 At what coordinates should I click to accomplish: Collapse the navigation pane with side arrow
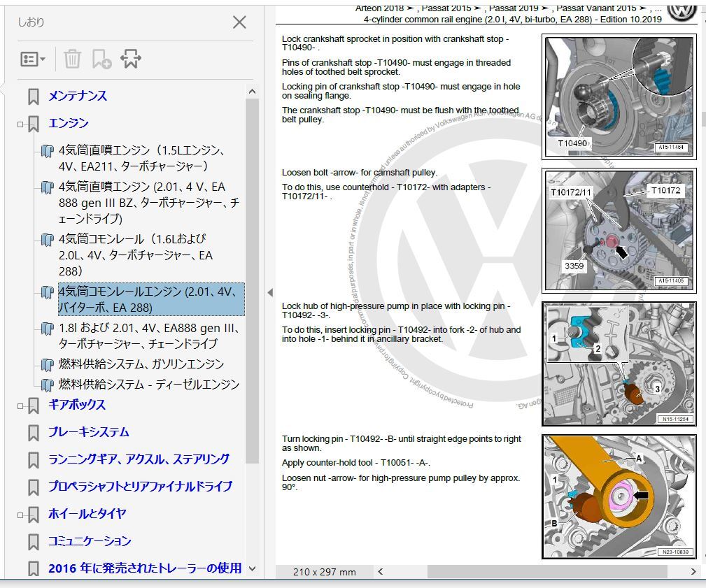click(270, 292)
